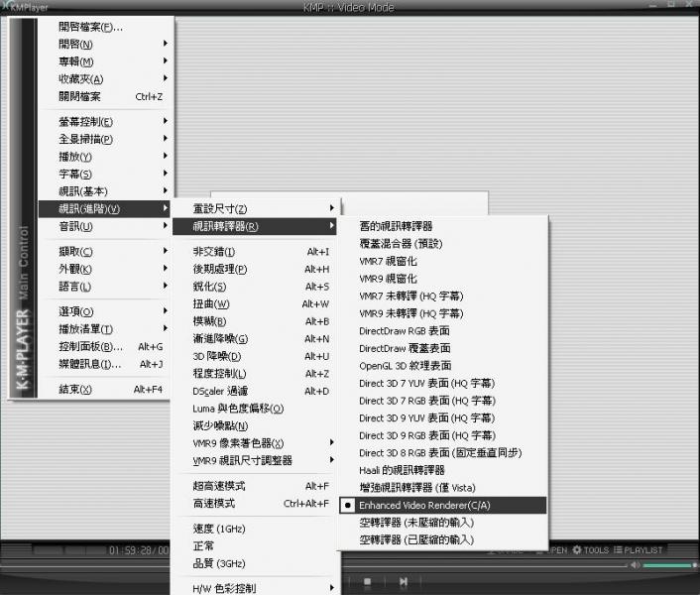Toggle 扭曲(W) Alt+W filter
This screenshot has width=700, height=595.
255,303
